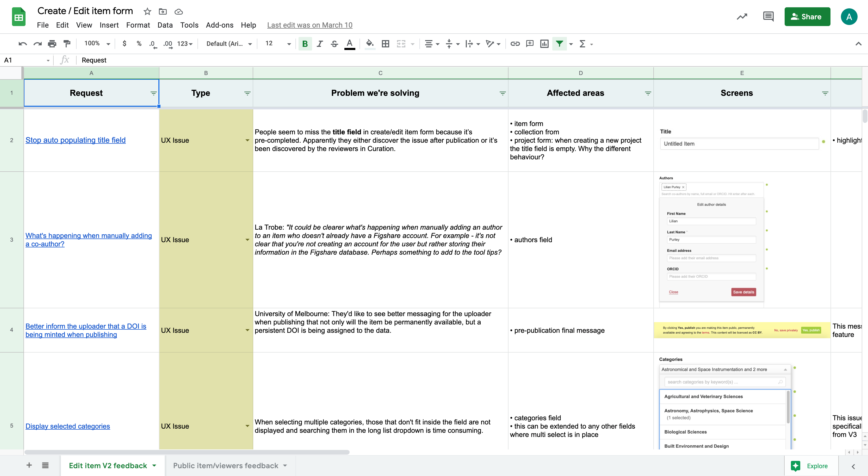The height and width of the screenshot is (476, 868).
Task: Open filter on Screens column header
Action: (825, 93)
